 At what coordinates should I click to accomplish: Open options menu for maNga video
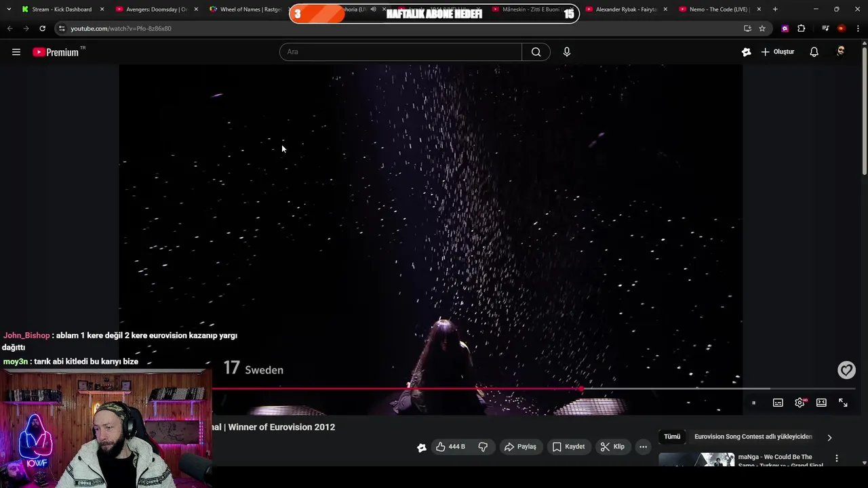coord(837,459)
